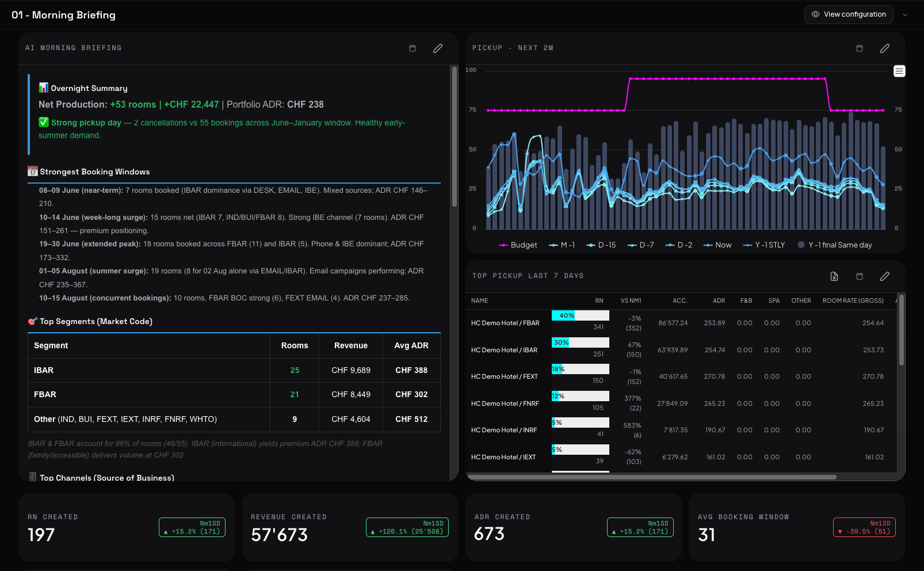This screenshot has height=571, width=924.
Task: Toggle D -7 series in chart legend
Action: tap(640, 245)
